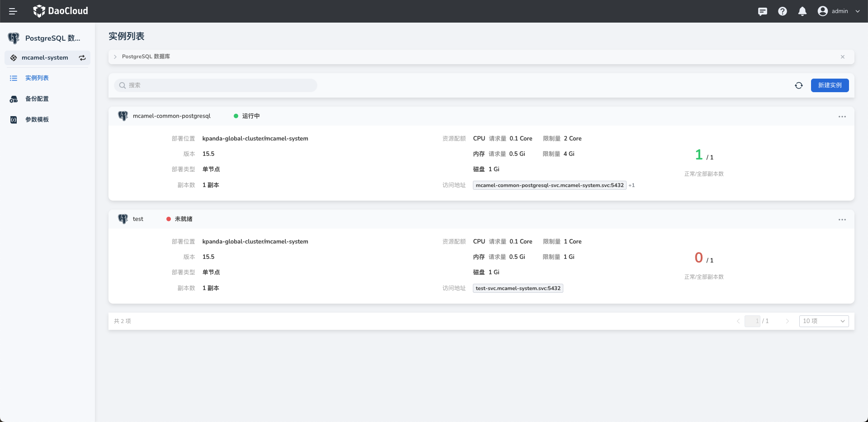Open the messages chat icon

(762, 11)
